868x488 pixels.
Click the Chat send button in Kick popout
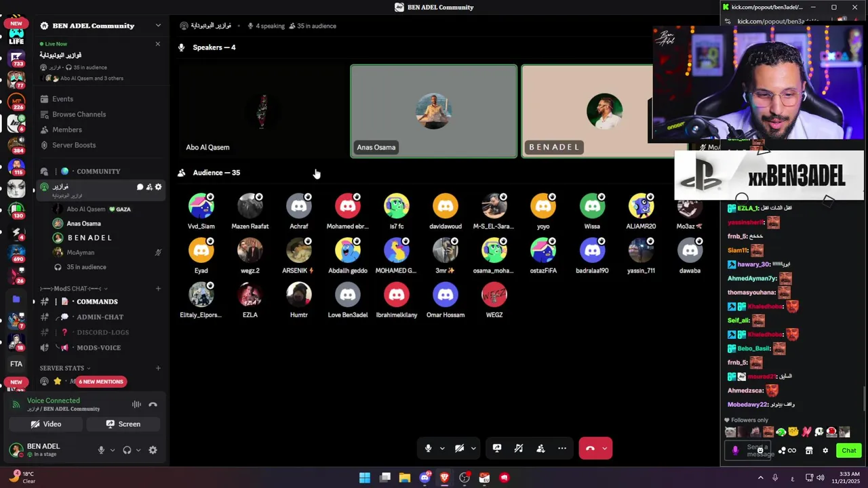click(849, 451)
